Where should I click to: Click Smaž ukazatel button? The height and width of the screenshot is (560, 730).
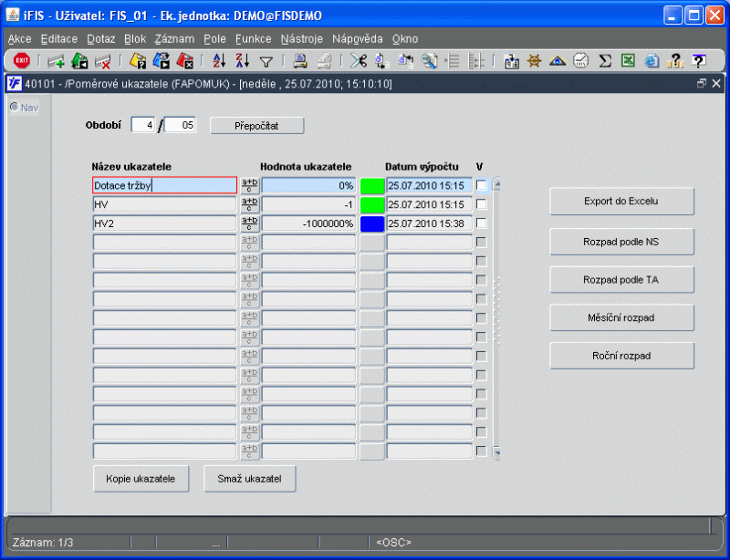tap(249, 479)
